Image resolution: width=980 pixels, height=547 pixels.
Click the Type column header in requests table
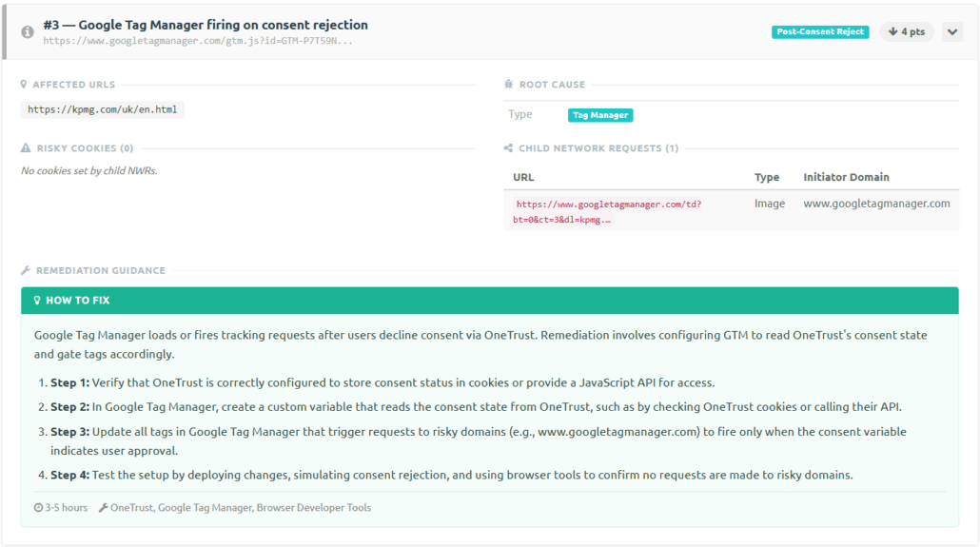767,177
